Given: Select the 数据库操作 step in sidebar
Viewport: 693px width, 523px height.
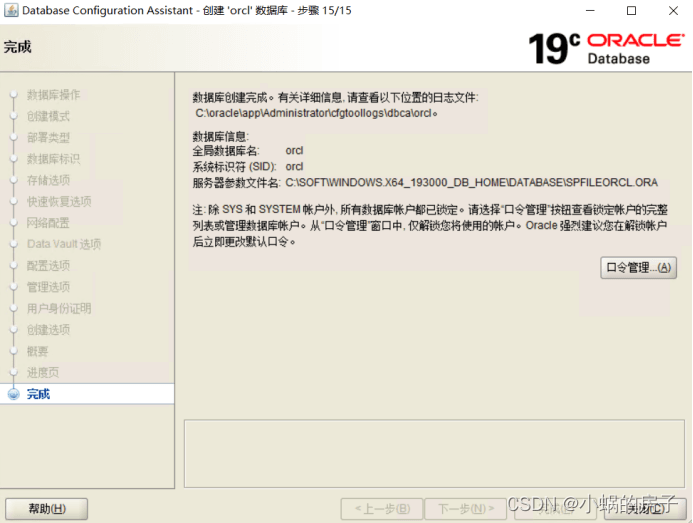Looking at the screenshot, I should [x=53, y=95].
